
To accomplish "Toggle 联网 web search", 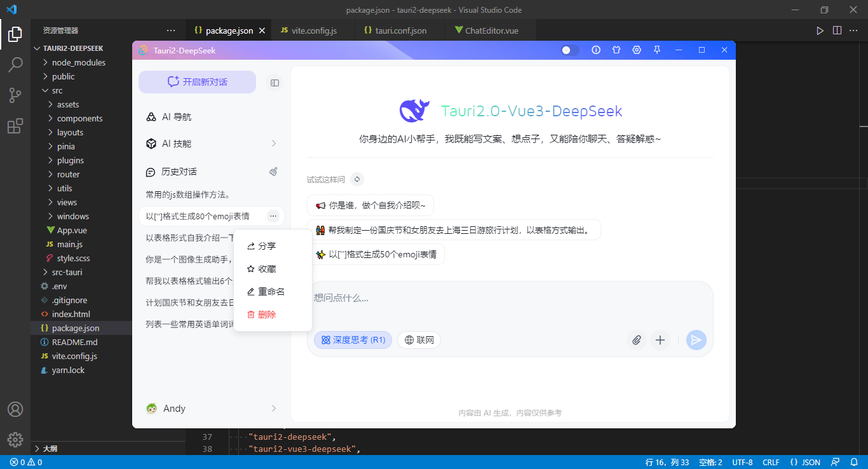I will 419,340.
